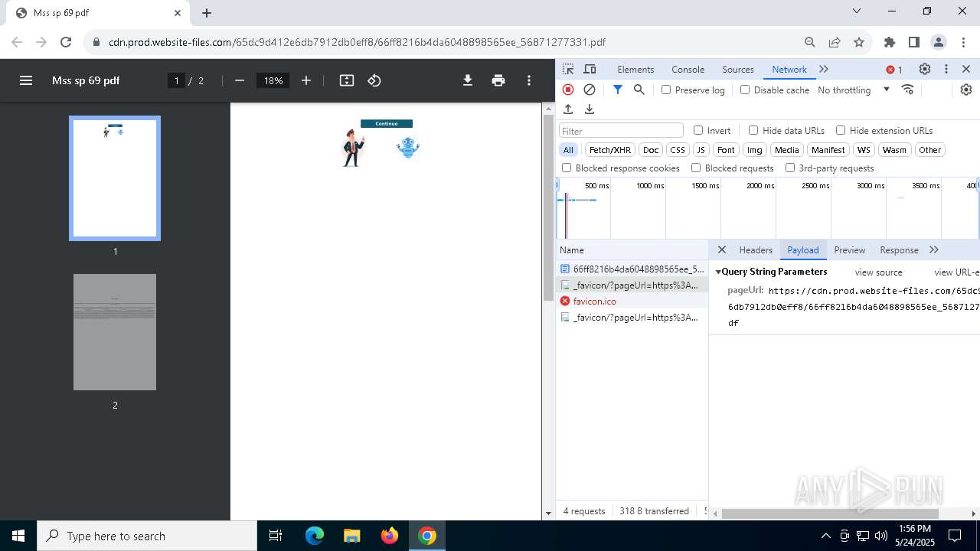Viewport: 980px width, 551px height.
Task: Click the red error count badge
Action: click(894, 70)
